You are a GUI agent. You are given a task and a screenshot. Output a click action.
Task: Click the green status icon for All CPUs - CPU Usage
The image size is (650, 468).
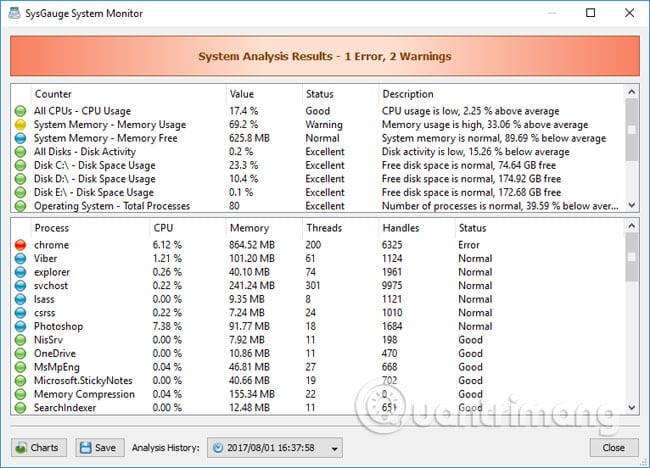[x=20, y=111]
